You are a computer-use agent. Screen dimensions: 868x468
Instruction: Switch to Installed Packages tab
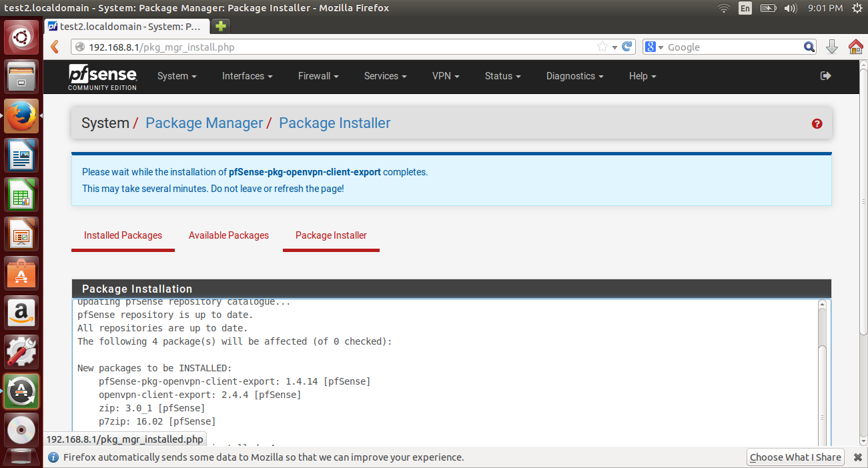point(123,235)
